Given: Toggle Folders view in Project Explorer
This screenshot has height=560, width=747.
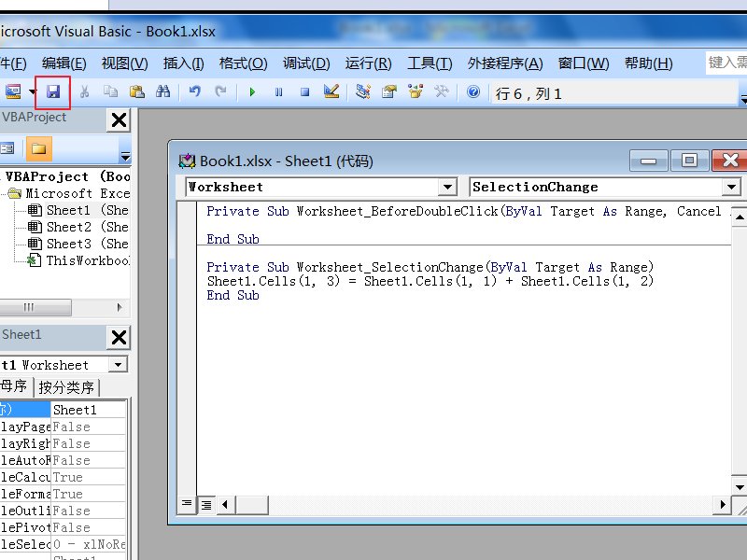Looking at the screenshot, I should [x=38, y=148].
